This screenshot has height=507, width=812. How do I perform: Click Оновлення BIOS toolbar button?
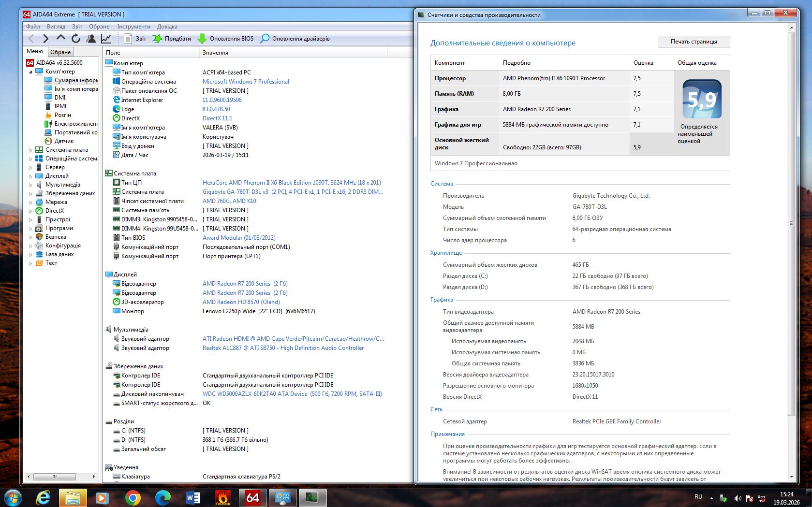point(226,39)
